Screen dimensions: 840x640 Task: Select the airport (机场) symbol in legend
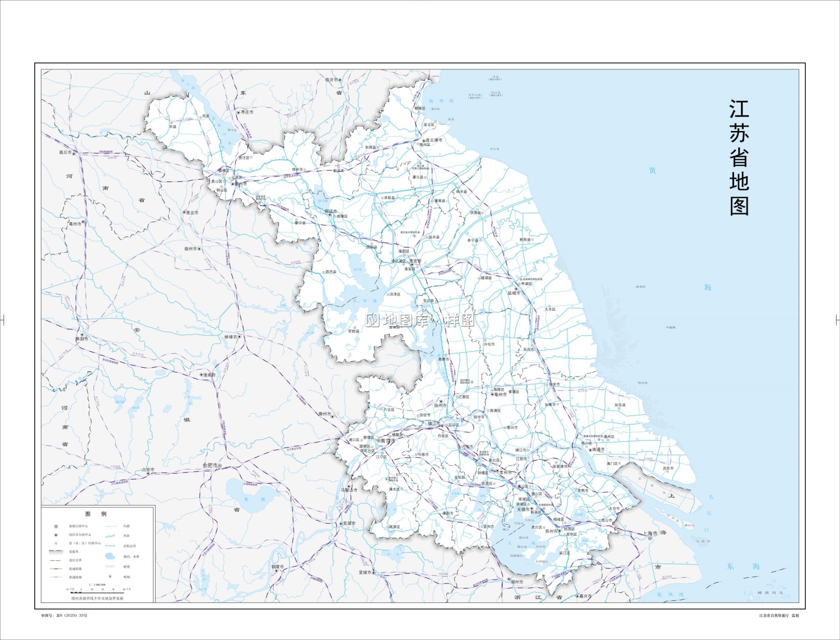click(110, 576)
